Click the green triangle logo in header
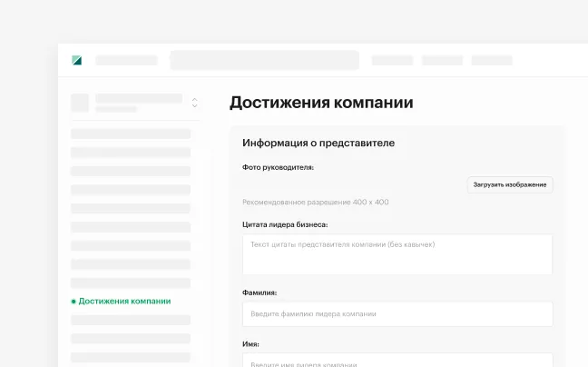 pos(76,60)
